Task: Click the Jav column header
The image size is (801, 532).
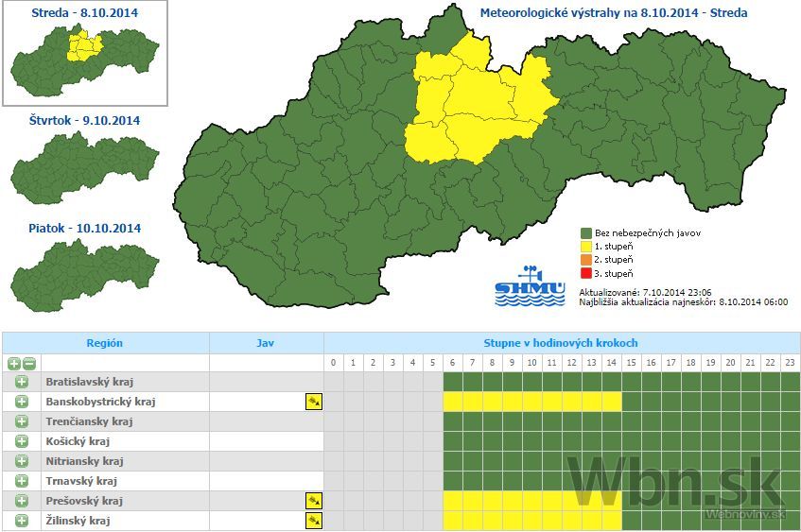Action: (266, 343)
